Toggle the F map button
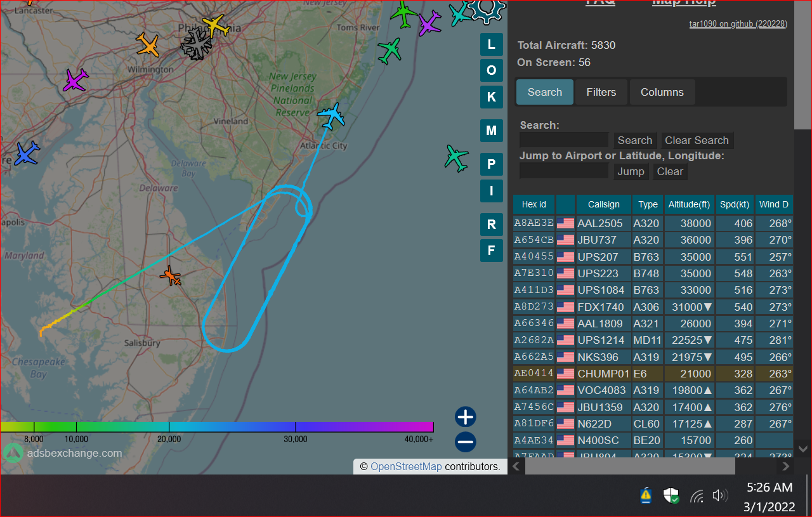 tap(491, 251)
